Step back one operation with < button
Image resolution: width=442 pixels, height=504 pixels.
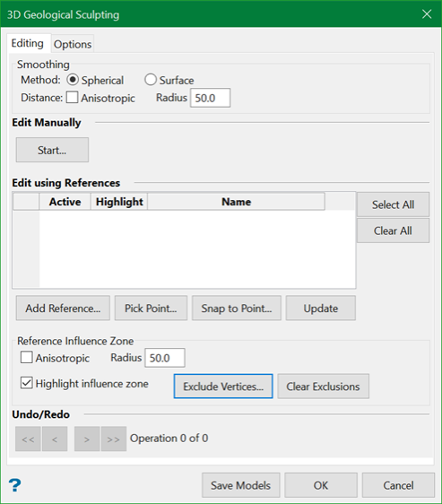55,439
